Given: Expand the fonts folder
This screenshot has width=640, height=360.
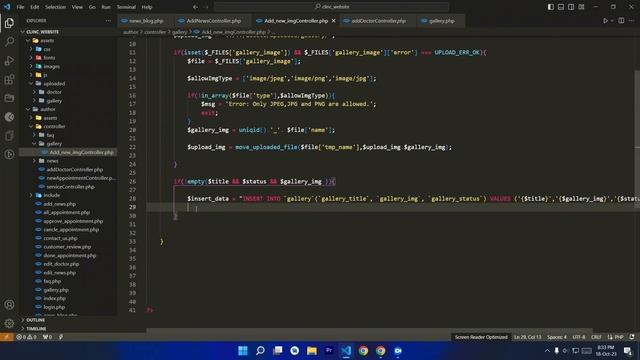Looking at the screenshot, I should [49, 58].
